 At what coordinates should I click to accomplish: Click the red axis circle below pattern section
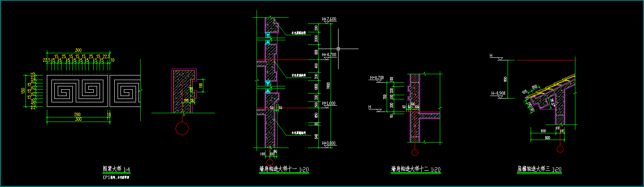tap(182, 128)
